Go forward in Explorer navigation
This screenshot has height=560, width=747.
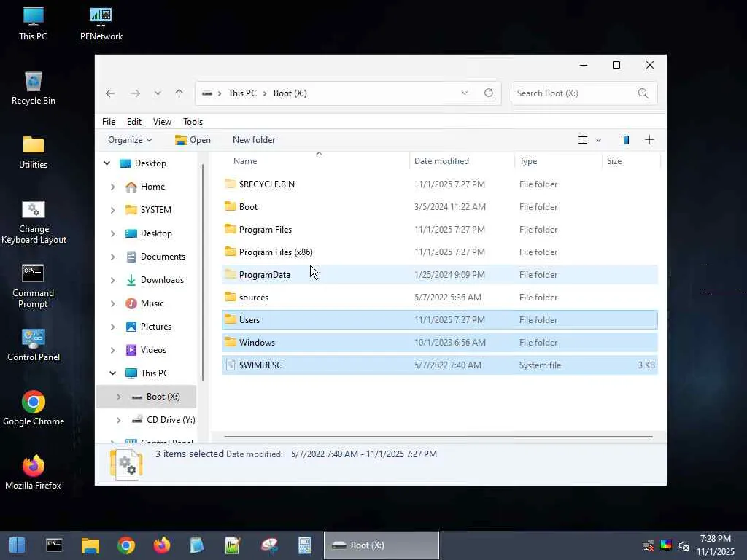click(x=135, y=93)
